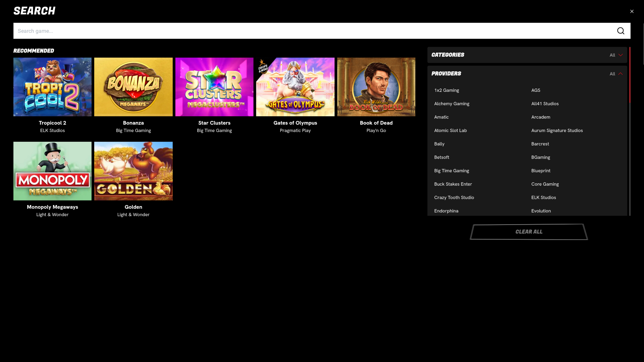Select "Blueprint" from providers

[541, 171]
